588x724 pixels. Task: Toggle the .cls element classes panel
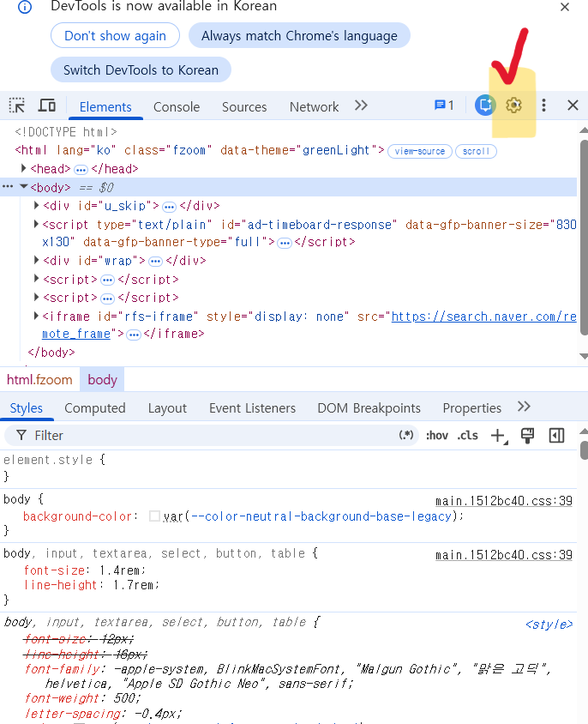coord(467,436)
